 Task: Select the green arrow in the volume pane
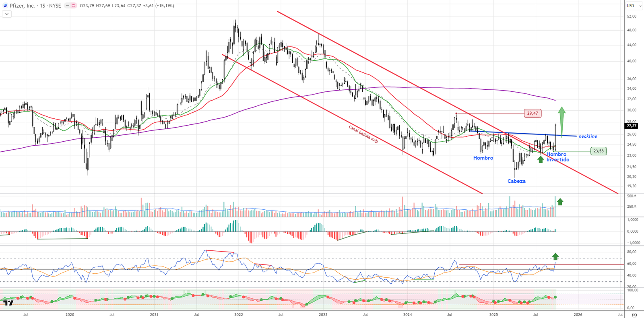(x=560, y=202)
